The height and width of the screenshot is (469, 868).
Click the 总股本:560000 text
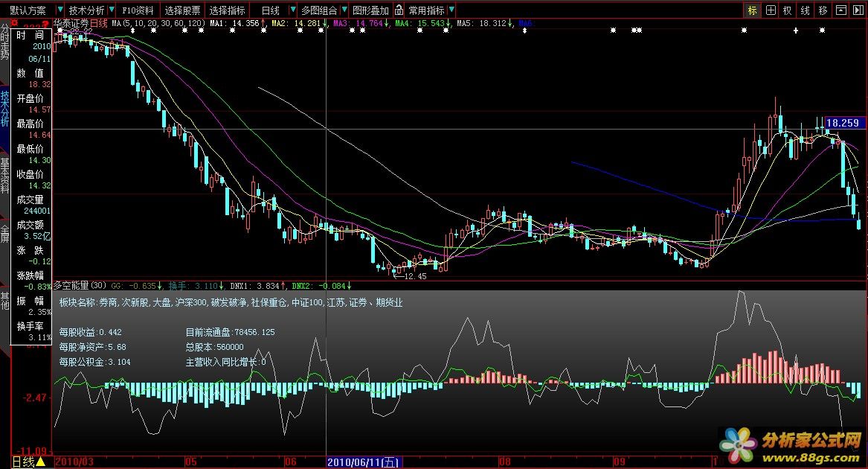click(214, 347)
